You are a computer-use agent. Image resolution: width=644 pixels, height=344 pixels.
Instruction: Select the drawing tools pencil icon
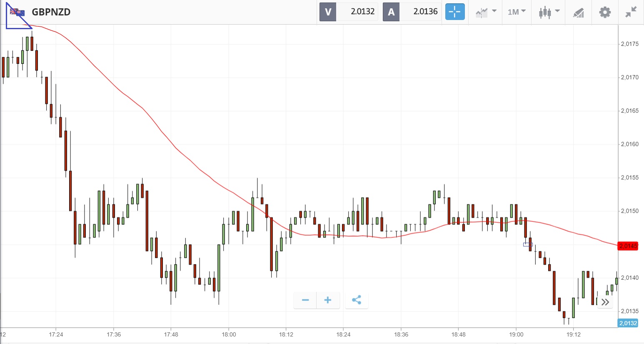click(x=579, y=13)
